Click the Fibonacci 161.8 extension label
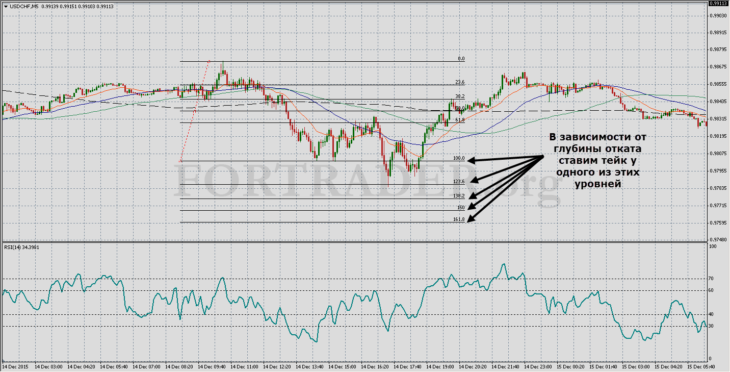This screenshot has height=372, width=730. pyautogui.click(x=459, y=219)
